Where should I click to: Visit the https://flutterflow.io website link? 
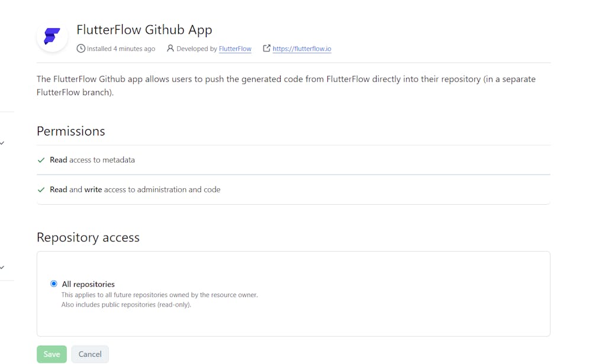[302, 49]
